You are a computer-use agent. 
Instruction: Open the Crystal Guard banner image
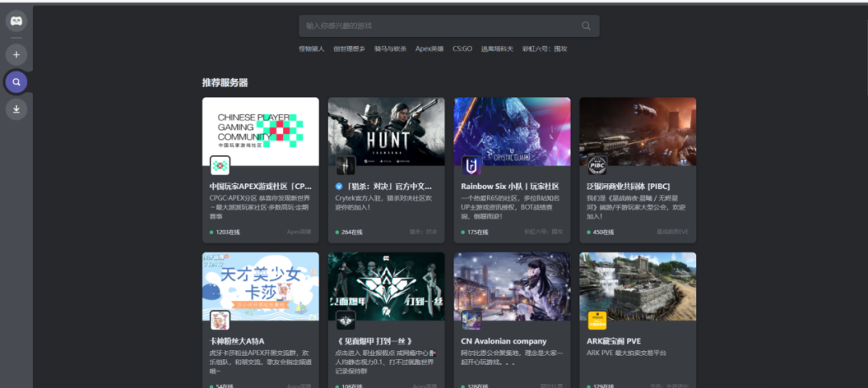pyautogui.click(x=512, y=132)
